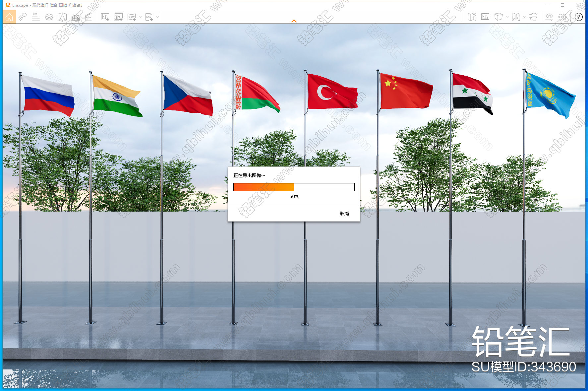Toggle the BIM information mode
Viewport: 588px width, 391px height.
35,17
